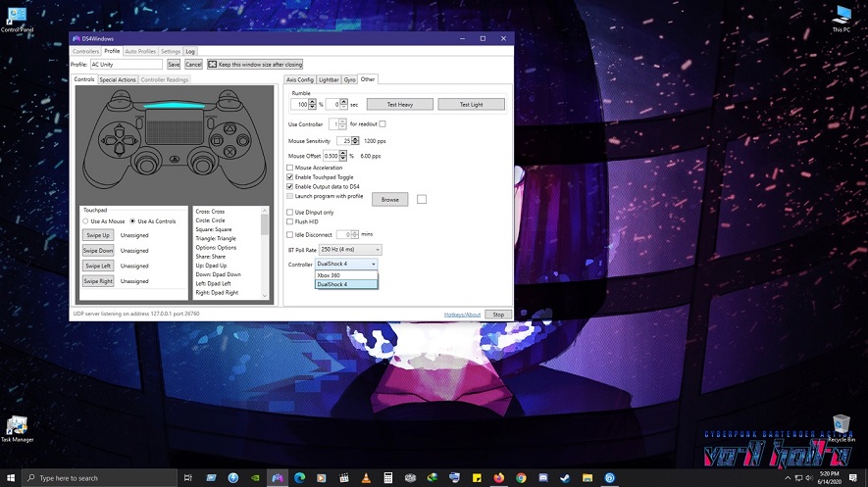
Task: Click the Hotkeys/About link
Action: pyautogui.click(x=461, y=315)
